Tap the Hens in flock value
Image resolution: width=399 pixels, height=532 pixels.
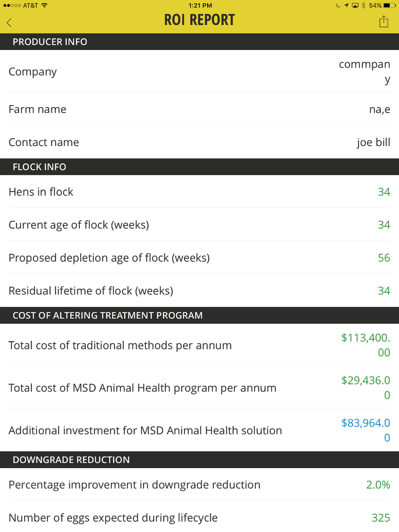click(x=384, y=192)
